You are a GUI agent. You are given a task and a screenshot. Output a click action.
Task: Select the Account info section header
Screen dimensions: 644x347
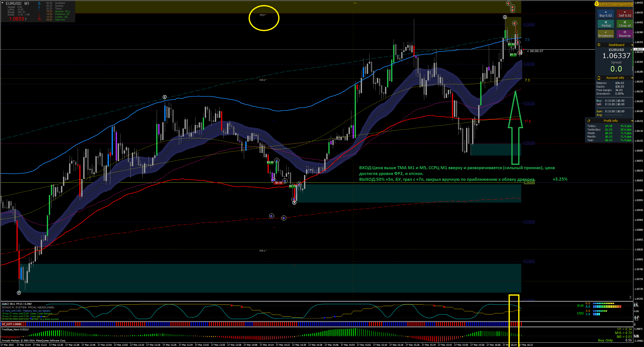(614, 78)
